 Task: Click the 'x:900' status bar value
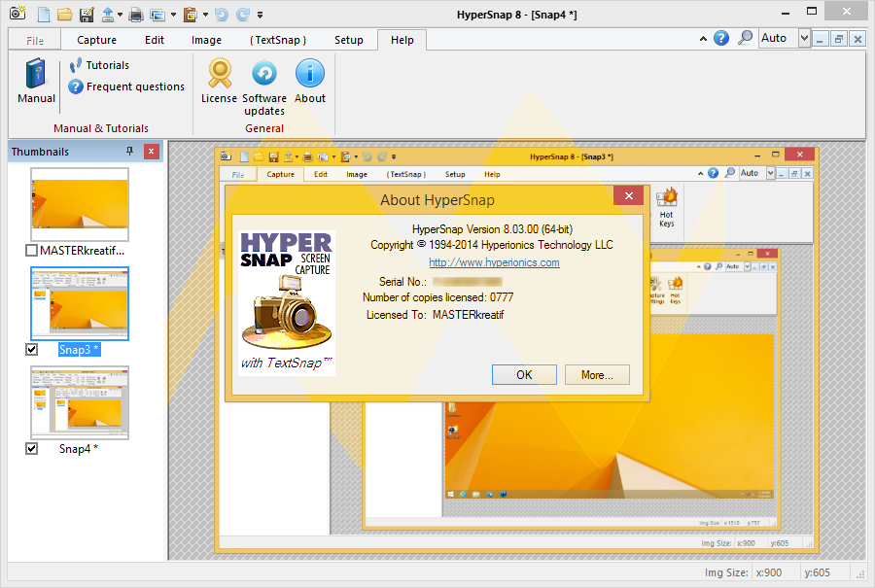coord(769,572)
